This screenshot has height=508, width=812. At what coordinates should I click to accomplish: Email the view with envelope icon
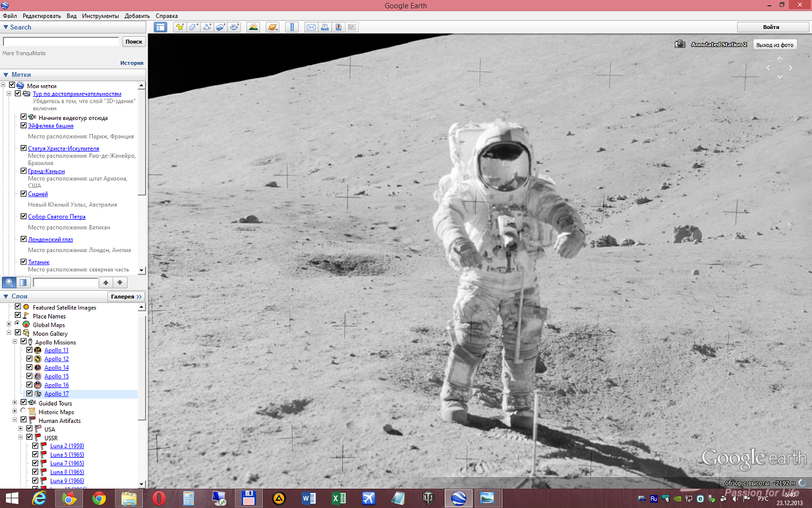pyautogui.click(x=311, y=27)
